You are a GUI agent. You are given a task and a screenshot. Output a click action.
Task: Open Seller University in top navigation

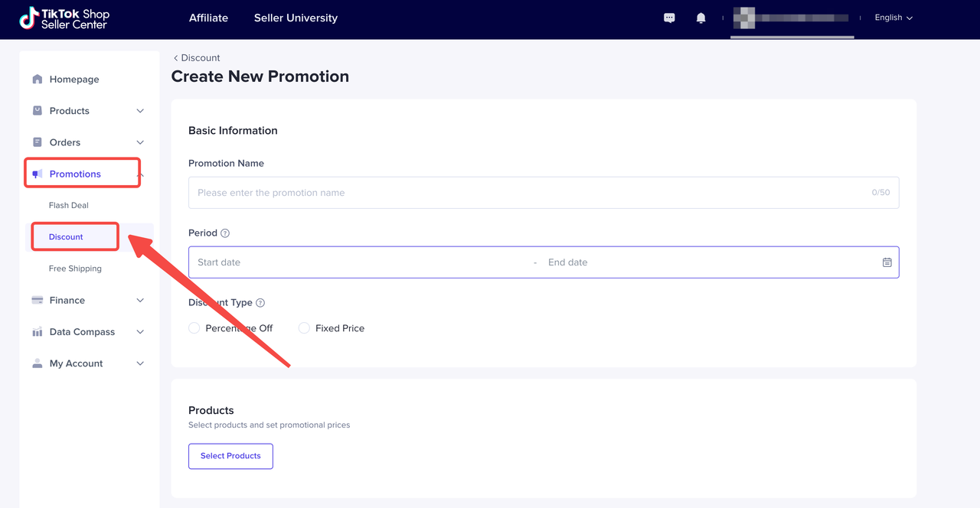(x=296, y=18)
